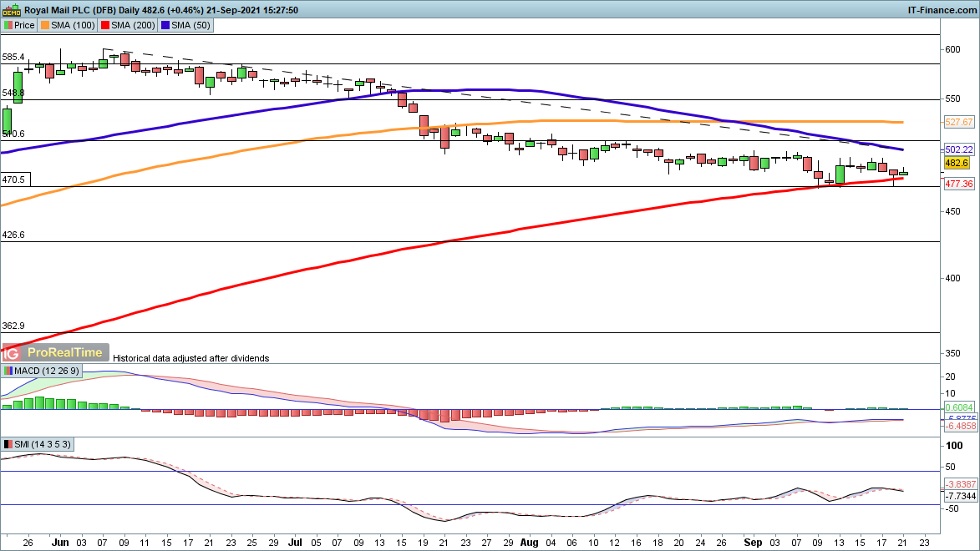Select the 548.8 horizontal level label
The height and width of the screenshot is (551, 980).
pos(13,93)
